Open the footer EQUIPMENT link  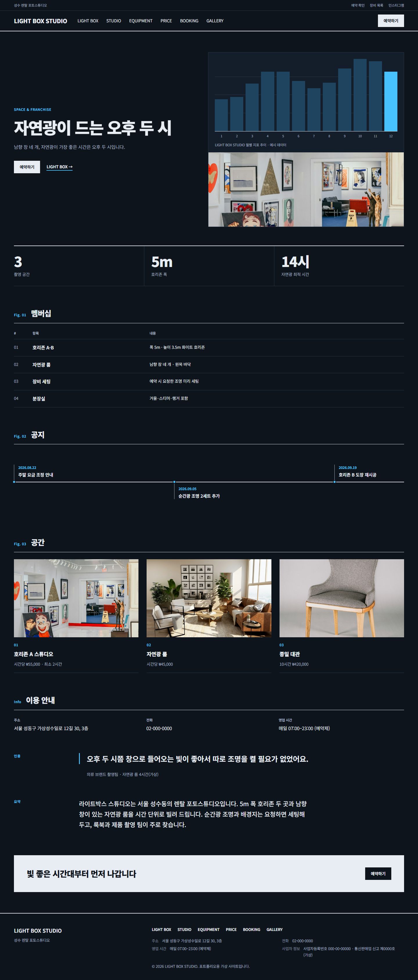click(x=209, y=930)
